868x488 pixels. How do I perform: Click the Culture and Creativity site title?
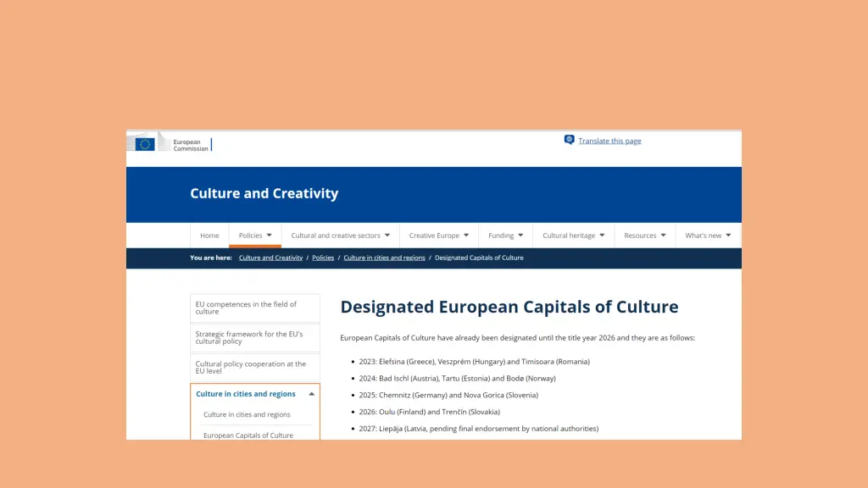click(x=264, y=193)
